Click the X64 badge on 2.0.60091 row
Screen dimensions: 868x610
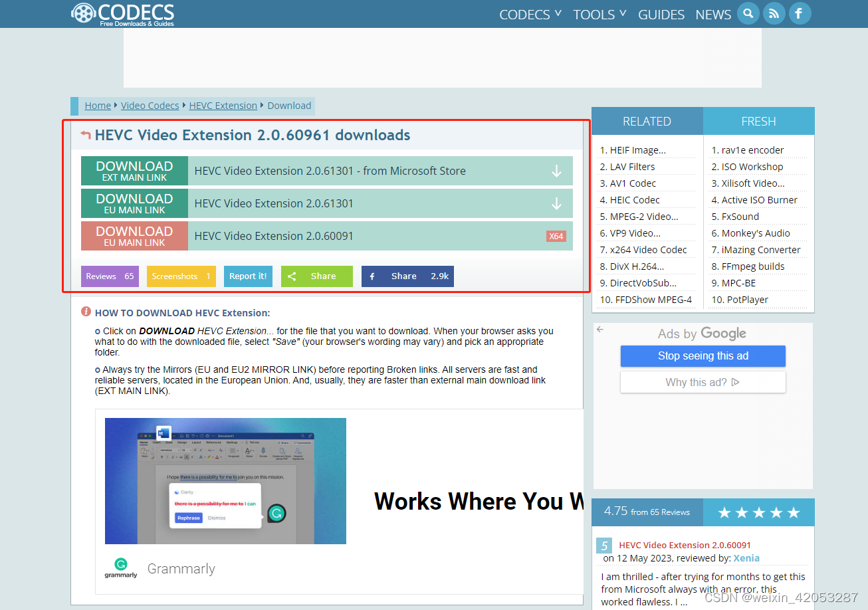[556, 236]
